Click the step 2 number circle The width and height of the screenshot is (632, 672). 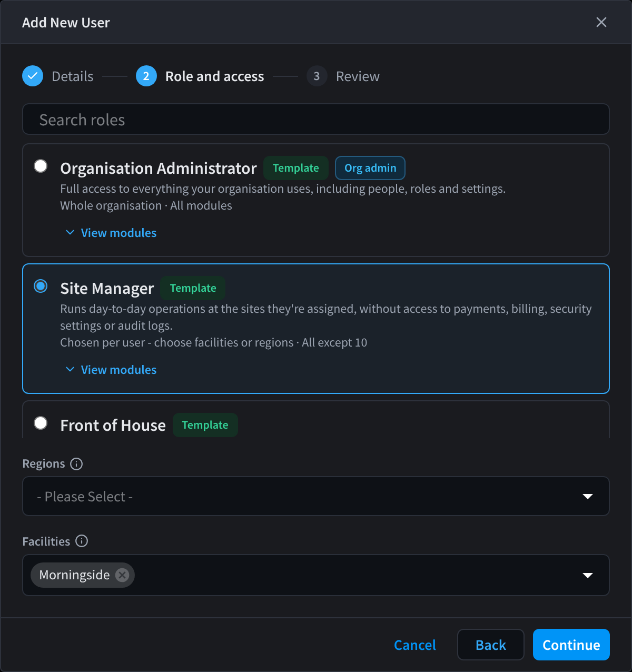(x=146, y=76)
